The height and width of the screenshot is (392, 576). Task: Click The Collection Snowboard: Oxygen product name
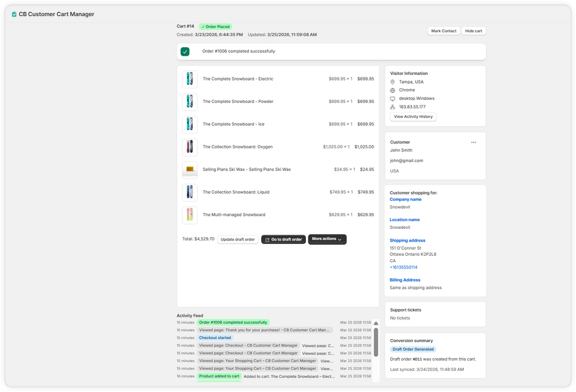(x=237, y=147)
